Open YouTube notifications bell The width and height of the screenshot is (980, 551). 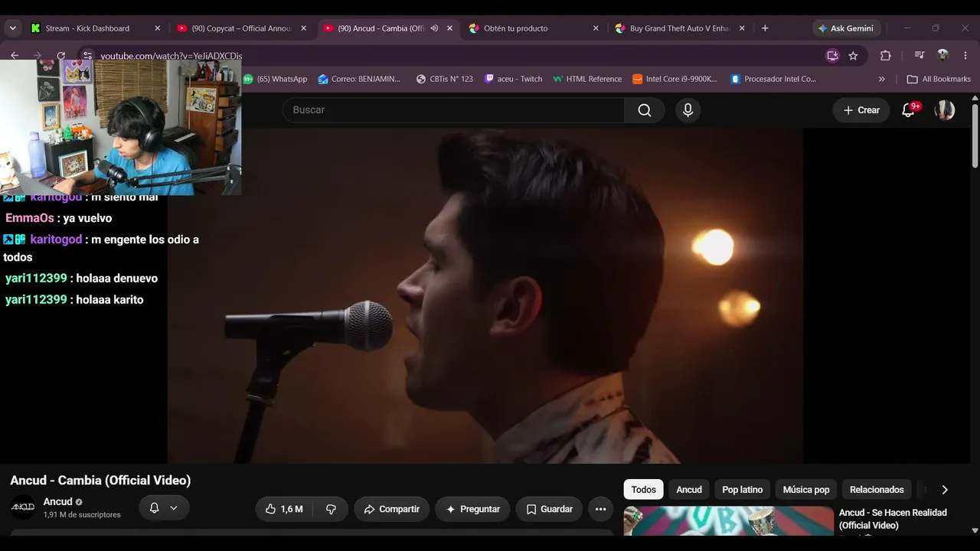(x=909, y=110)
